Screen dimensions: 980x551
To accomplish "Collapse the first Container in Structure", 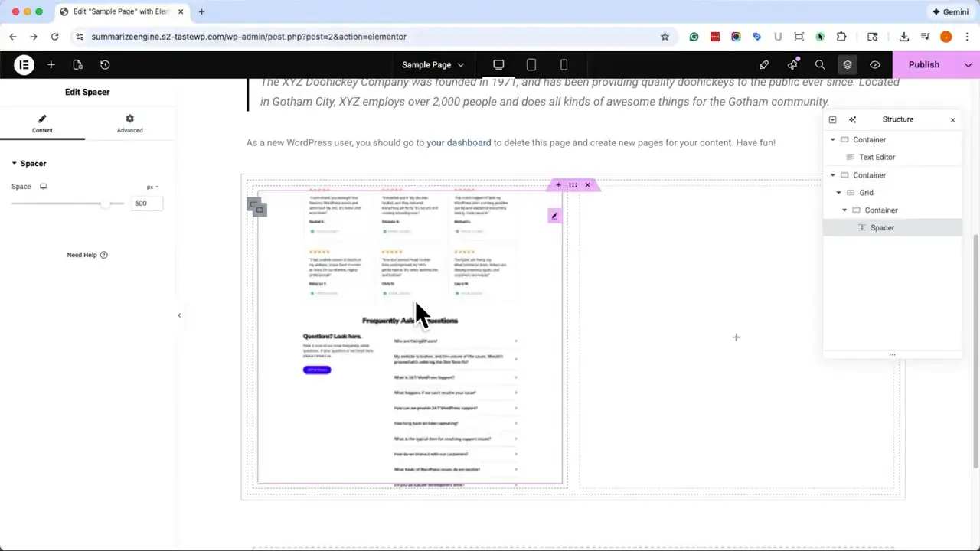I will (x=833, y=140).
